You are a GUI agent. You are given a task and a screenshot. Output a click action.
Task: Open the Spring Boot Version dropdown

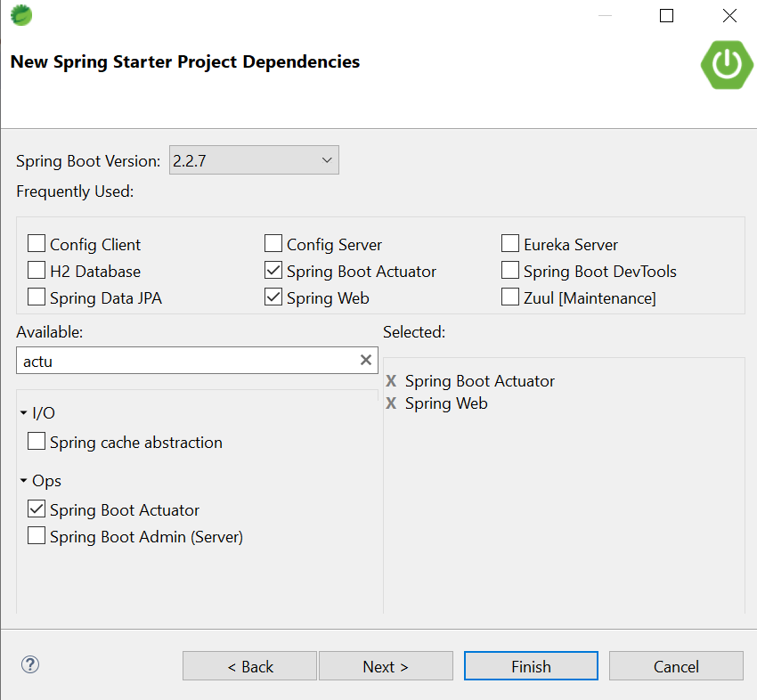click(x=326, y=159)
